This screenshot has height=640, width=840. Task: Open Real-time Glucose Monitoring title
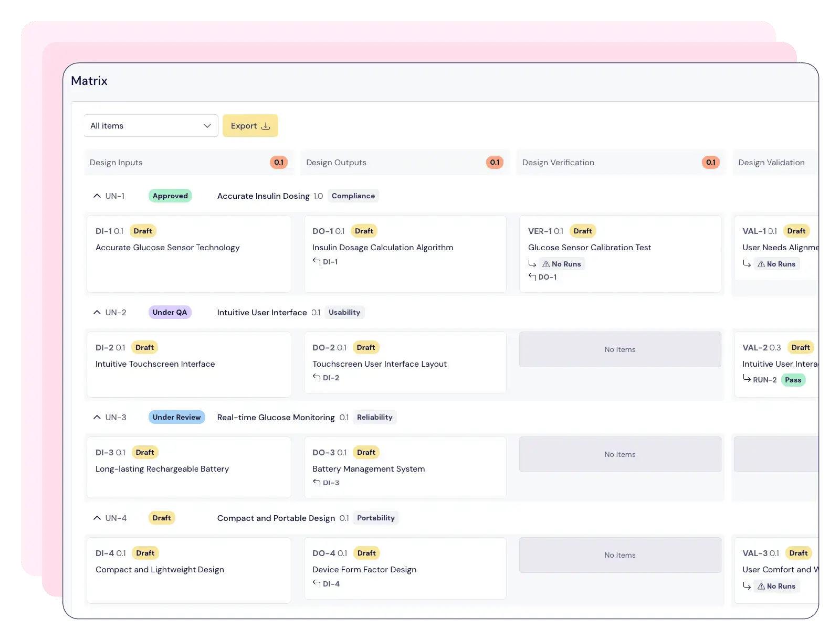[x=276, y=417]
